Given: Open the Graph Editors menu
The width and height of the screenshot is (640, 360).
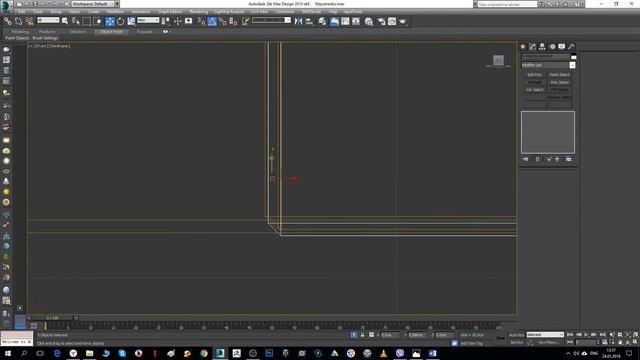Looking at the screenshot, I should point(170,12).
